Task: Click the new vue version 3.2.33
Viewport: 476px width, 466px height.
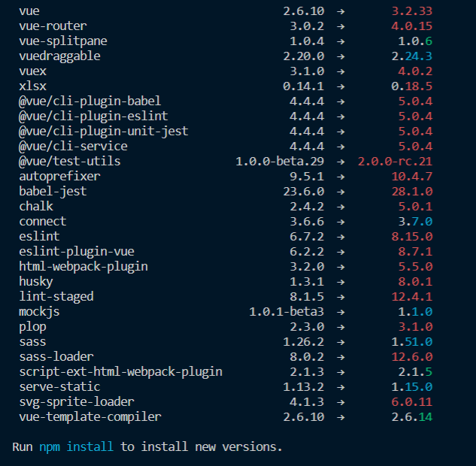Action: coord(411,11)
